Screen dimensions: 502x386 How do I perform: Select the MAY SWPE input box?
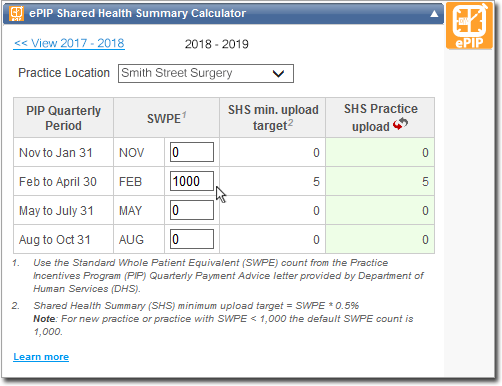pos(192,210)
